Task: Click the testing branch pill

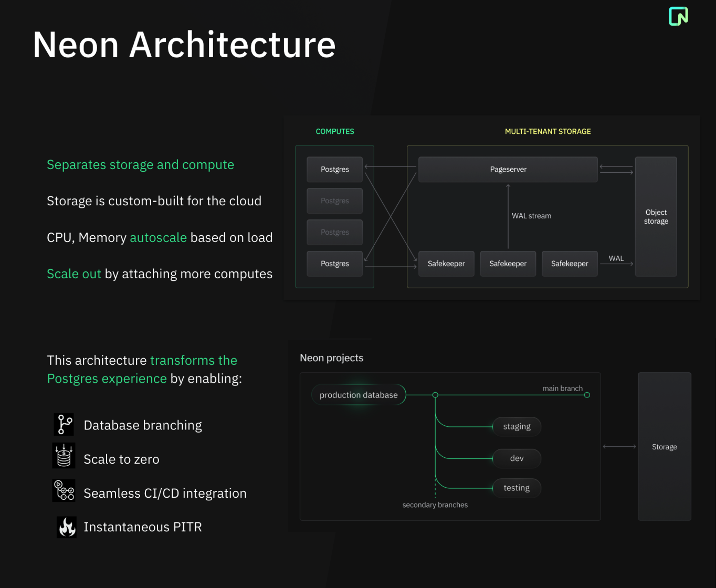Action: [517, 488]
